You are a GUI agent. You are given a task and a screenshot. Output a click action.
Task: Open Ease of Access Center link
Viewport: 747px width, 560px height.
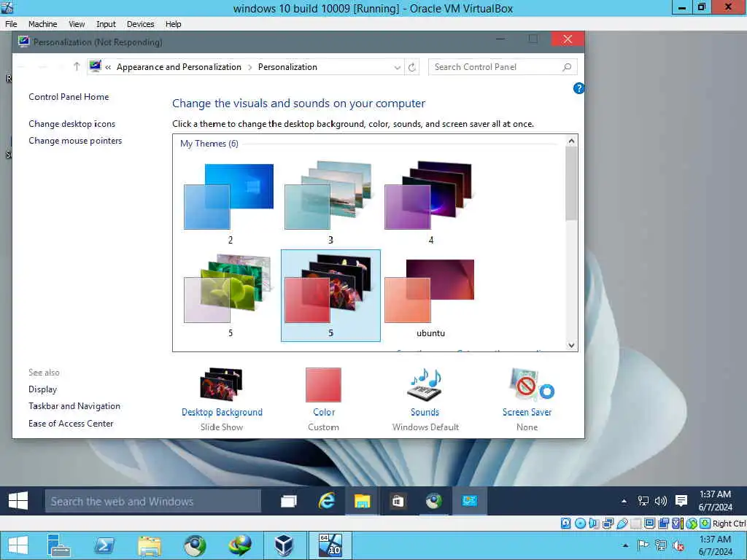71,424
